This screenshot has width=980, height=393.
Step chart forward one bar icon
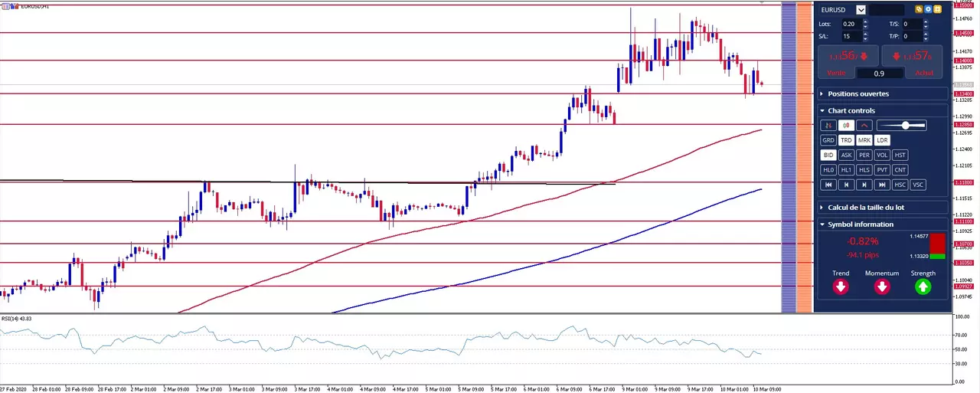click(x=864, y=185)
